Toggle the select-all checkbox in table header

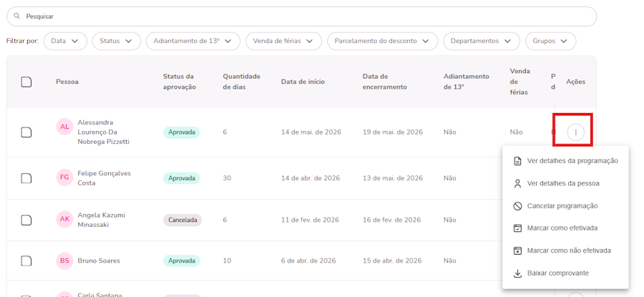click(26, 82)
